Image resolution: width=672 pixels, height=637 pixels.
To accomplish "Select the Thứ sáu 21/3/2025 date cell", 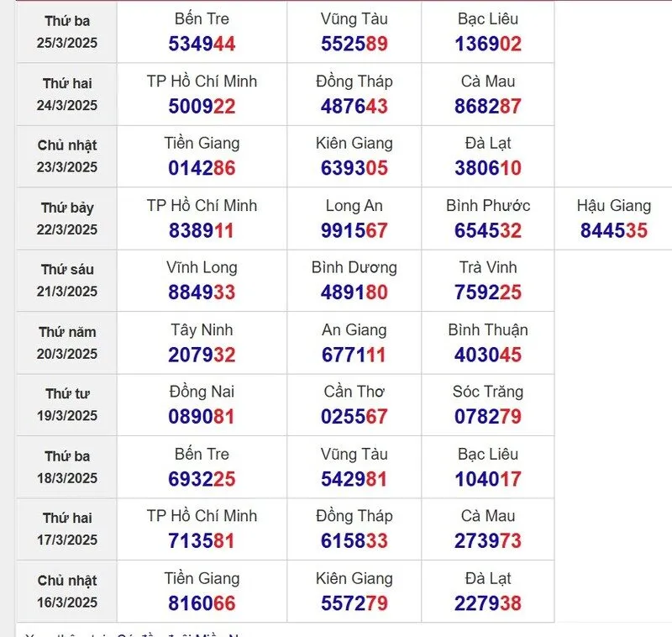I will [x=66, y=281].
